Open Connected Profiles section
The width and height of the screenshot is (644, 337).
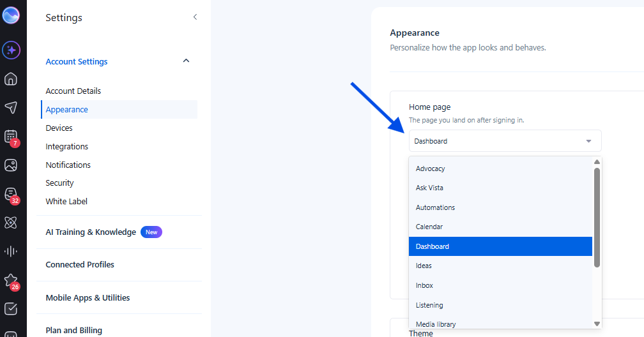point(80,265)
